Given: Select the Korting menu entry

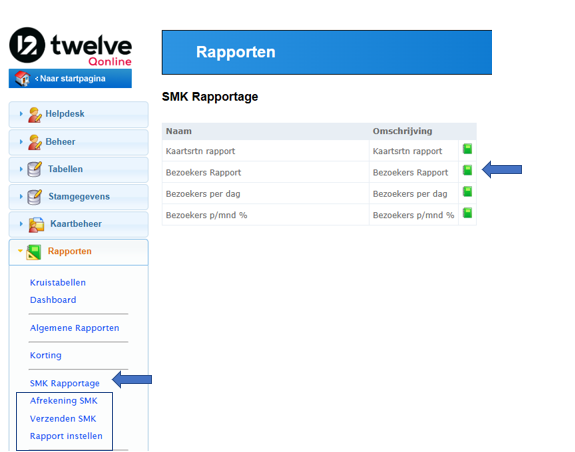Looking at the screenshot, I should (x=45, y=355).
